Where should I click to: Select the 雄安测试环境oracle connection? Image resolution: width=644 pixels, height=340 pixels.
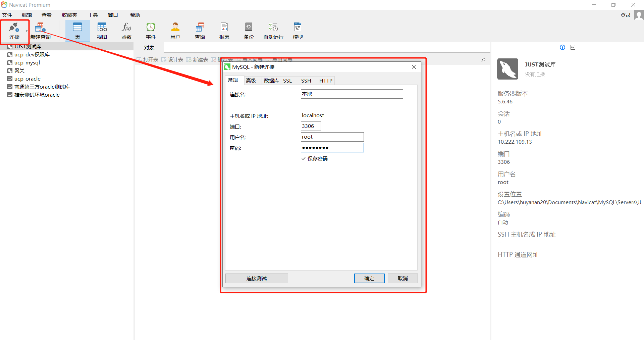(37, 95)
